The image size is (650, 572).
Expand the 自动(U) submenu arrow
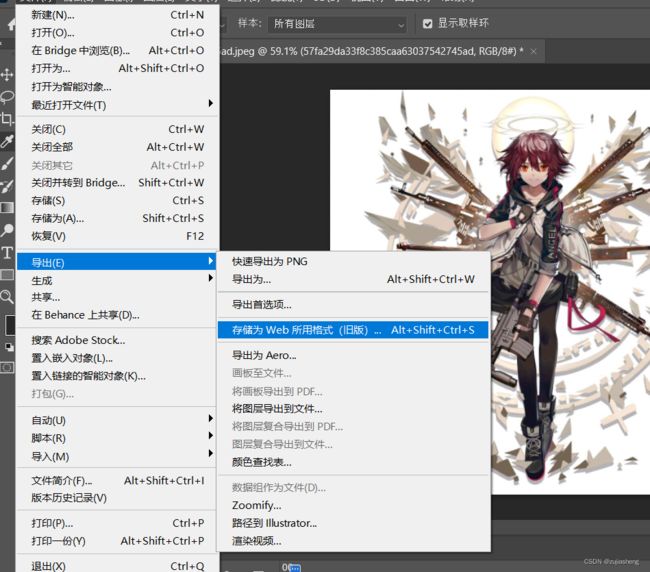[211, 418]
